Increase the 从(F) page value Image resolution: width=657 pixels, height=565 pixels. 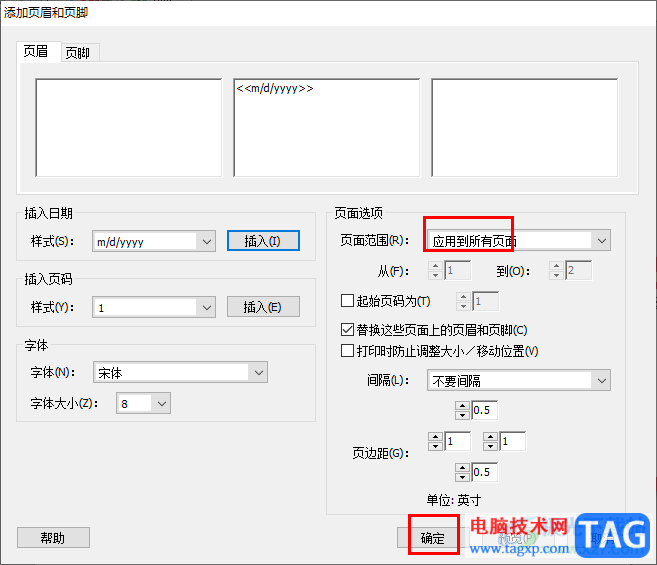tap(435, 266)
